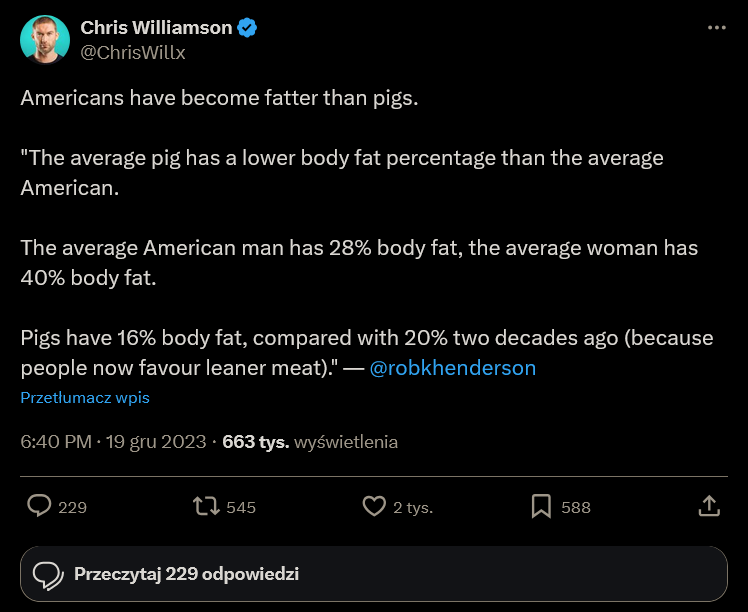Follow the @robkhenderson mention link
The width and height of the screenshot is (748, 612).
[453, 368]
